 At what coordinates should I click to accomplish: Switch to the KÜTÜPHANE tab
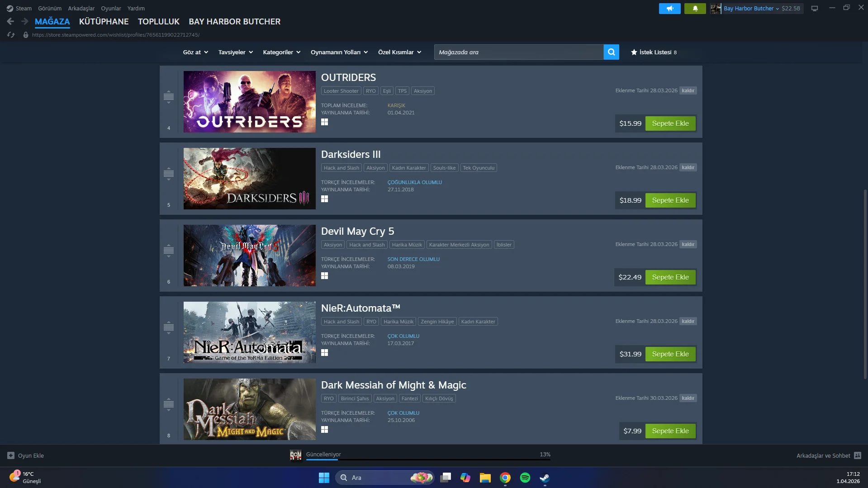pyautogui.click(x=104, y=21)
